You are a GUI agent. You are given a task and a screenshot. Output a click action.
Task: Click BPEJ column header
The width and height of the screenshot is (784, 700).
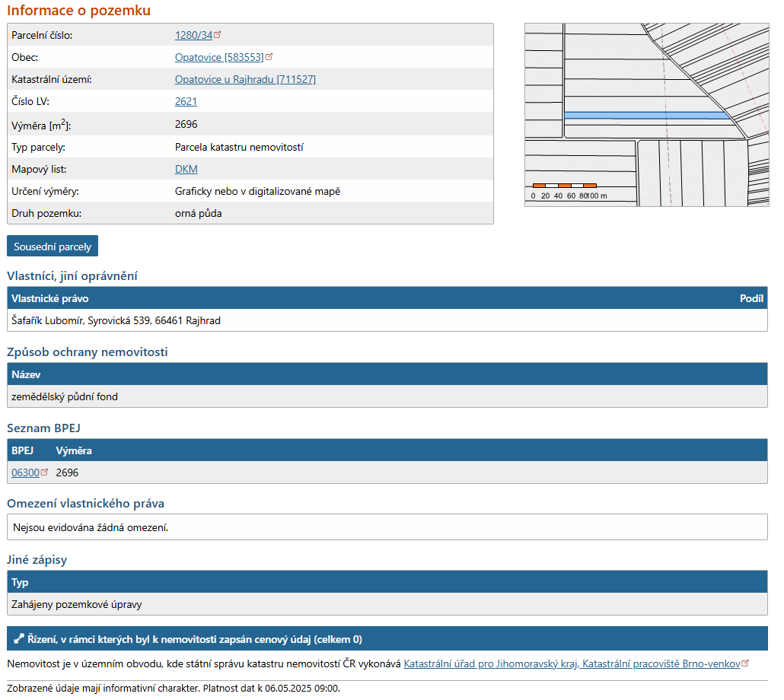[x=23, y=450]
